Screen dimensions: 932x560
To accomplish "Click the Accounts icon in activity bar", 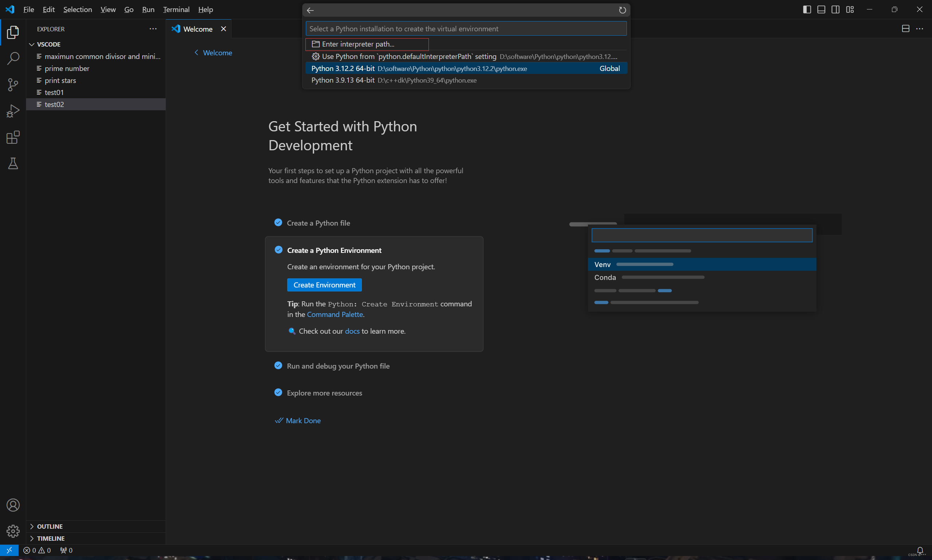I will [13, 505].
